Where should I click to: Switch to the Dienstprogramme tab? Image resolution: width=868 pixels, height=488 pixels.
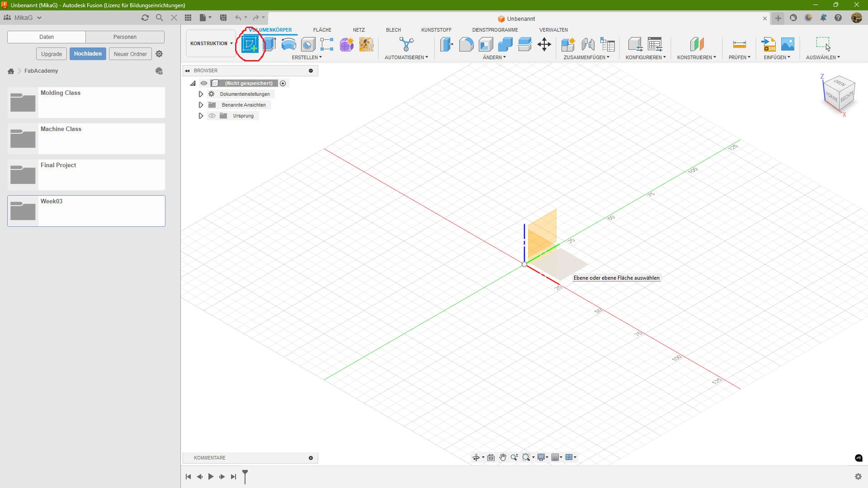tap(495, 30)
